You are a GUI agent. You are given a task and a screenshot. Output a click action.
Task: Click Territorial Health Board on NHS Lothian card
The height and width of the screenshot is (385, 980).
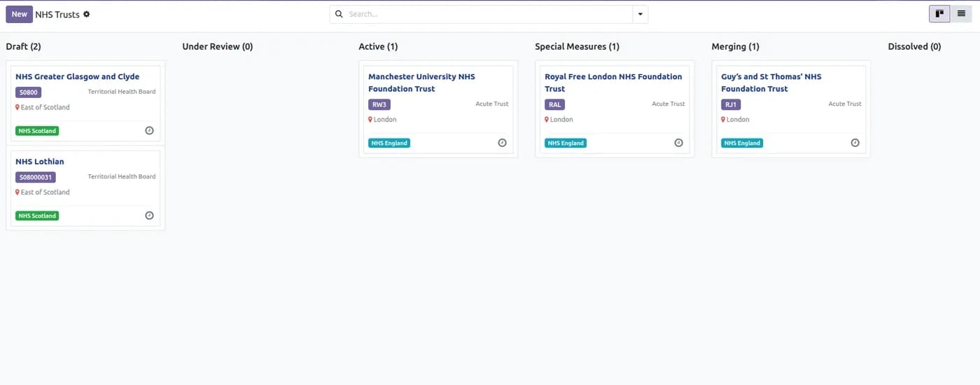pos(122,176)
